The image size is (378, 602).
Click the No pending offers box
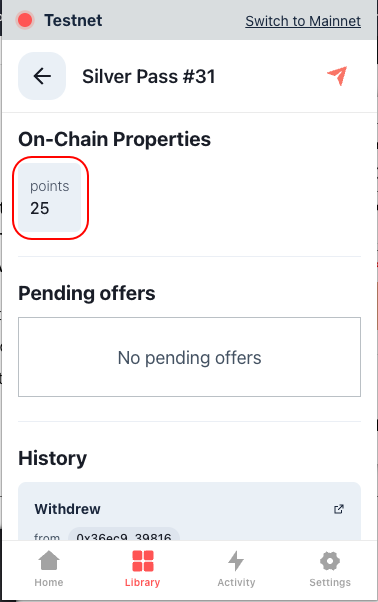click(x=190, y=357)
